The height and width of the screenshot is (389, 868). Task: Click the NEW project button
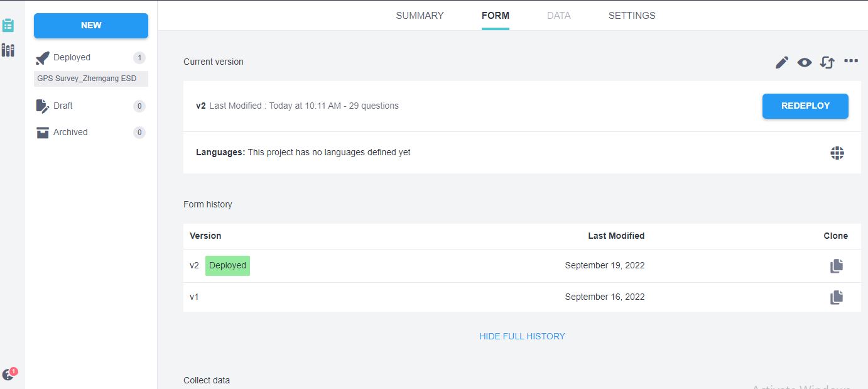pyautogui.click(x=91, y=26)
